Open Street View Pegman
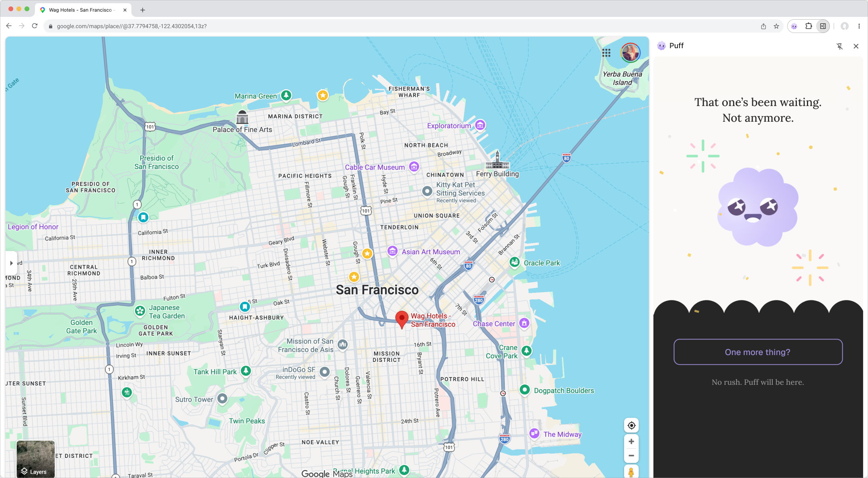The width and height of the screenshot is (868, 478). click(x=631, y=472)
